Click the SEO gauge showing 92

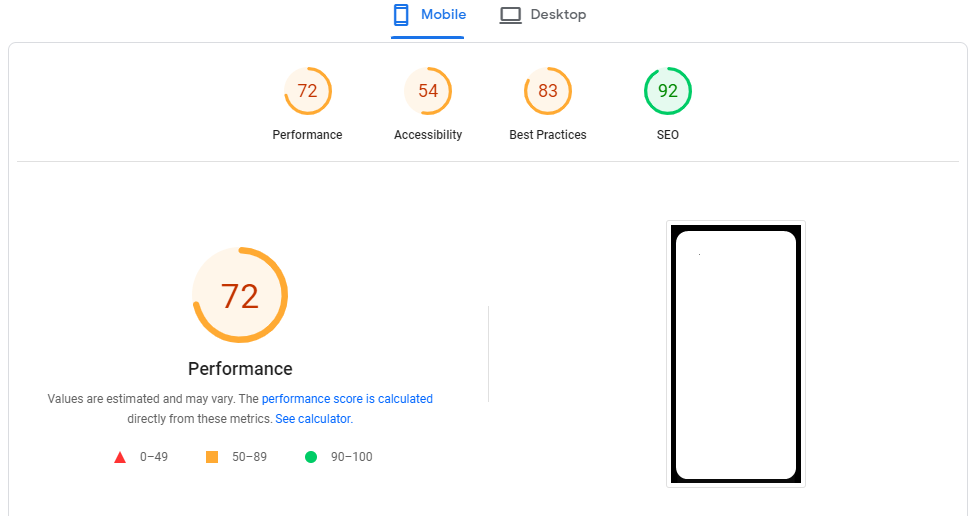[668, 91]
